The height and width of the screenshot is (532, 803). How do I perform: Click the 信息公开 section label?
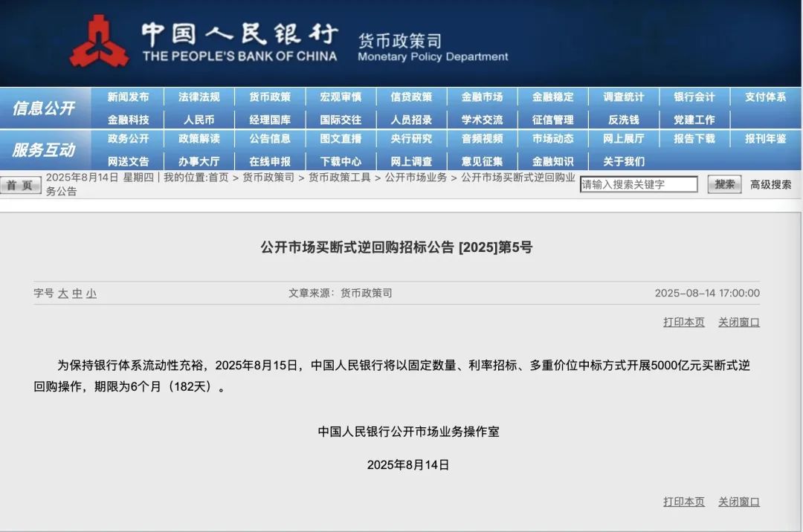click(x=44, y=108)
